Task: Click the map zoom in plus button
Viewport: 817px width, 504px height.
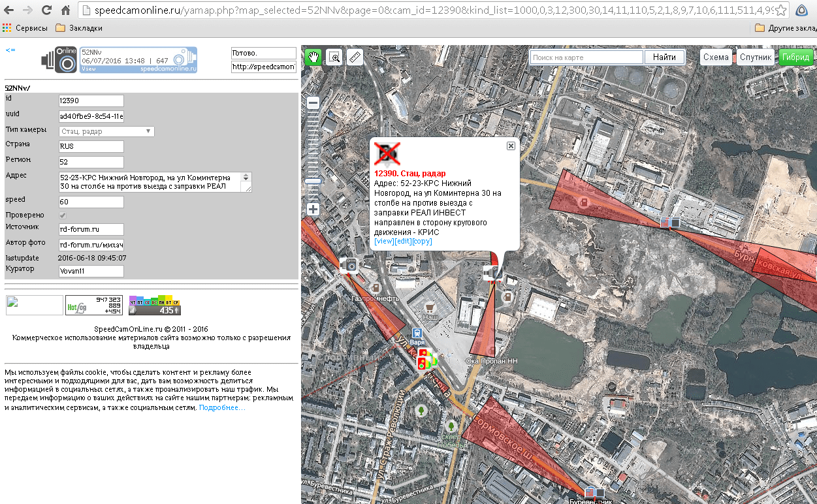Action: [313, 210]
